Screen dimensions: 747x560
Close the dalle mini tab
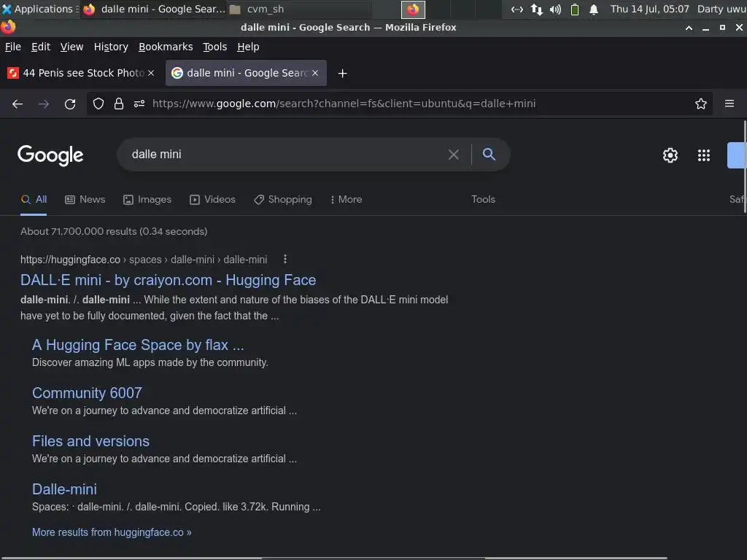(315, 74)
